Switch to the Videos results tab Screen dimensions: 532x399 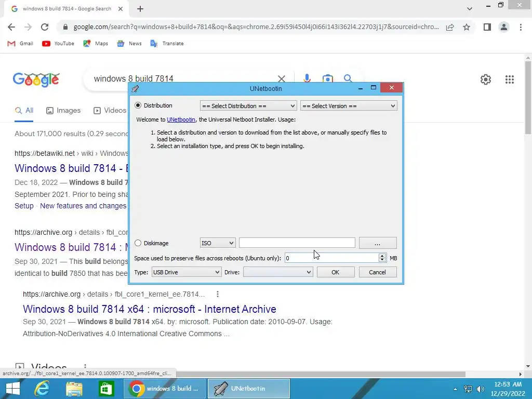(x=110, y=110)
